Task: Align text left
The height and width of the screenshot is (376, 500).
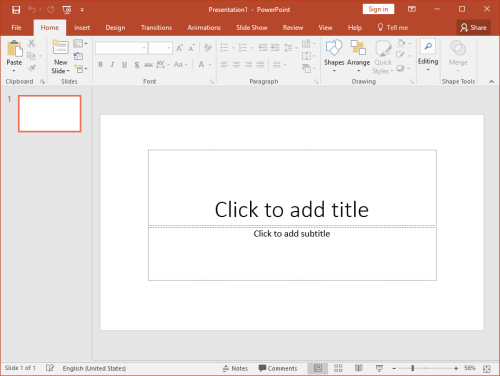Action: pos(224,65)
